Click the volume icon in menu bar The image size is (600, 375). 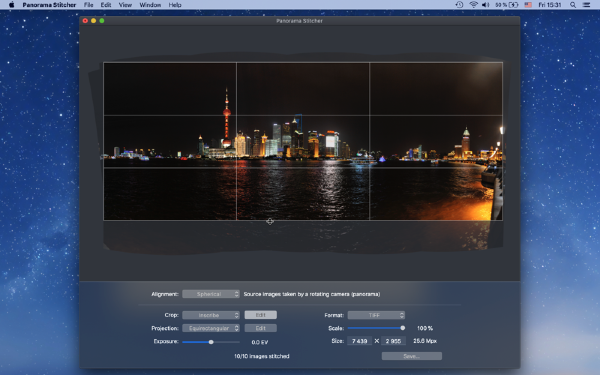486,5
